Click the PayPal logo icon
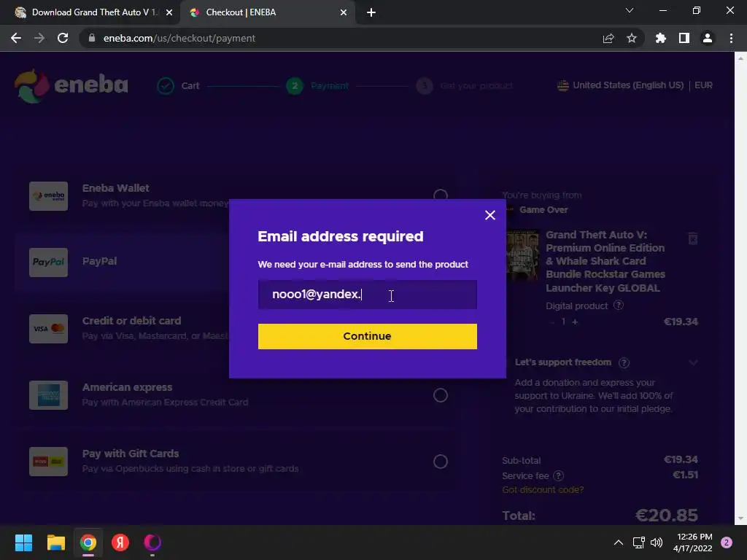The height and width of the screenshot is (560, 747). click(48, 262)
